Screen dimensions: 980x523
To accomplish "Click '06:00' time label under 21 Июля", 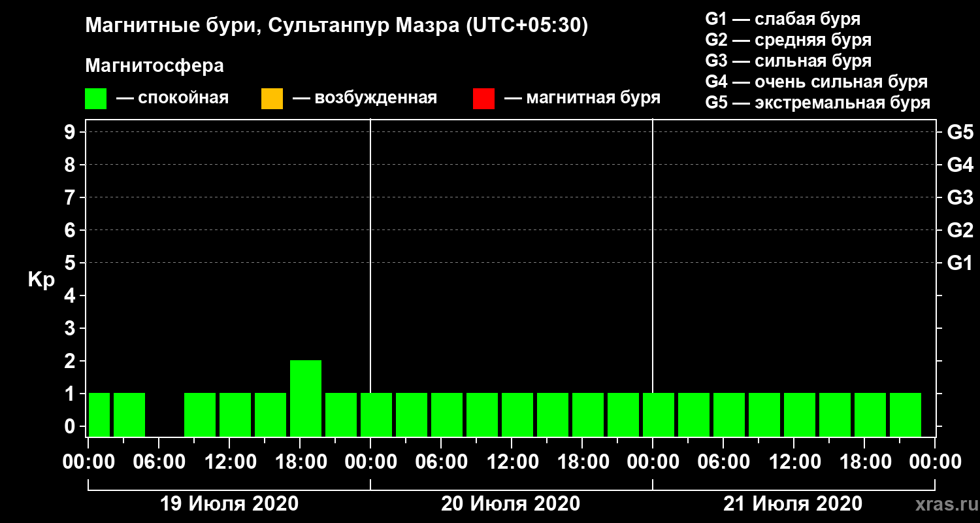I will tap(723, 462).
